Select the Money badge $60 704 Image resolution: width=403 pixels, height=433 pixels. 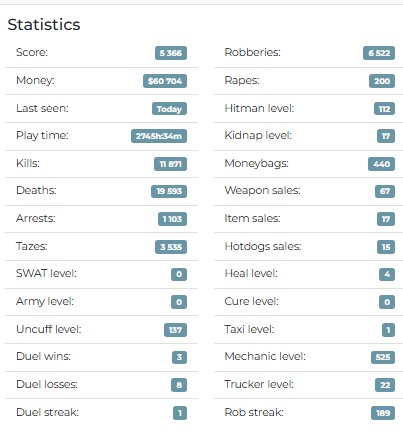(x=165, y=81)
